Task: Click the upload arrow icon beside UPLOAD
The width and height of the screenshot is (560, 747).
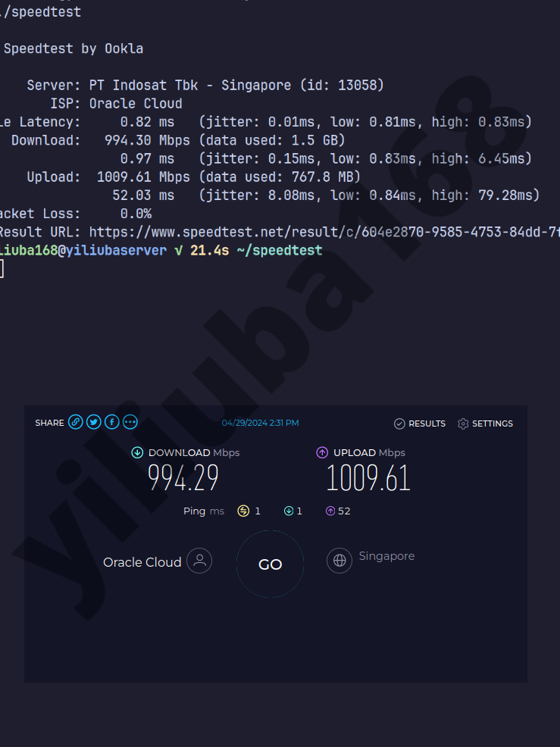Action: coord(322,452)
